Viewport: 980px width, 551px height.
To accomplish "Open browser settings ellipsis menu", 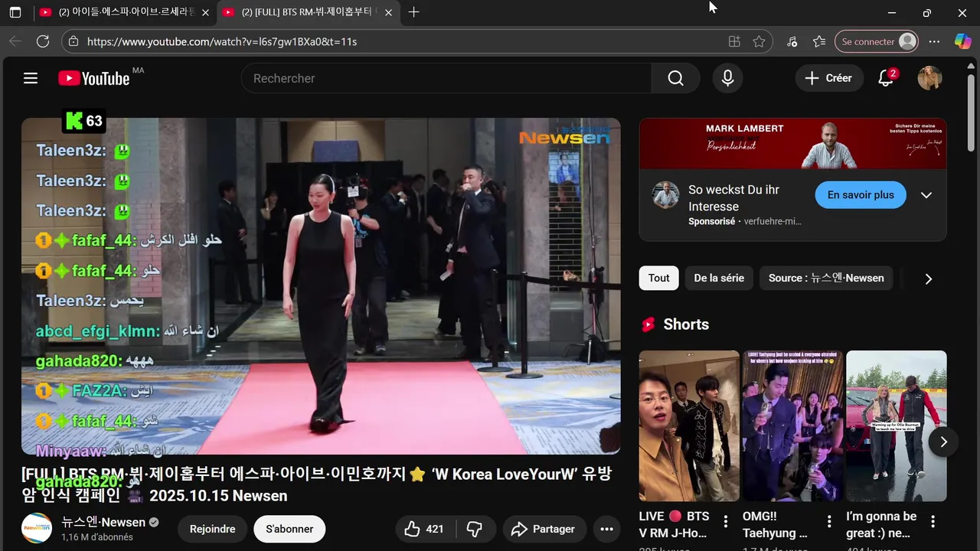I will point(934,41).
